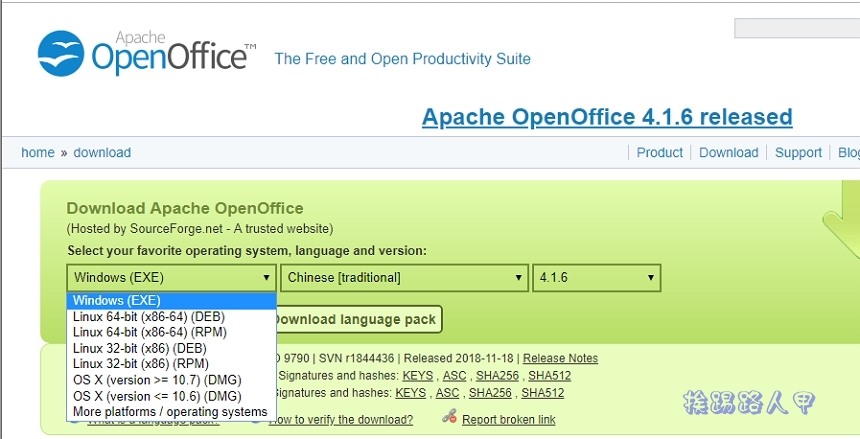Click SVN r1844436 text
This screenshot has width=860, height=439.
pyautogui.click(x=357, y=358)
